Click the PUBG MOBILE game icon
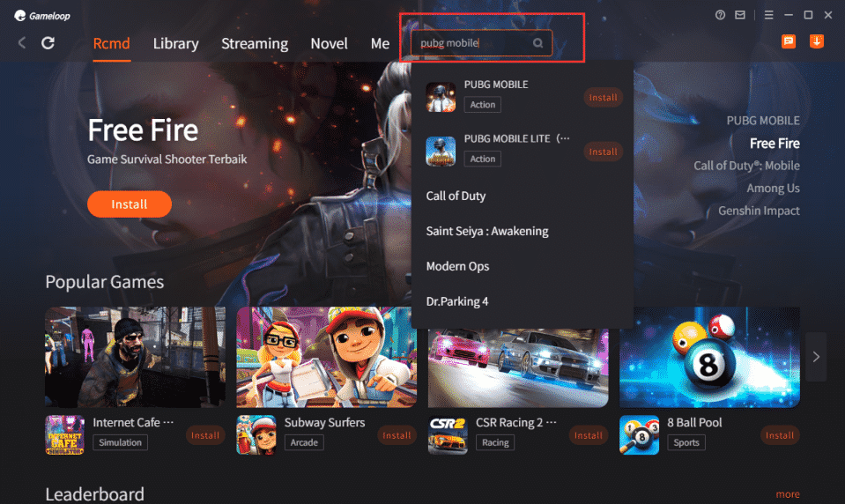The image size is (845, 504). point(441,97)
